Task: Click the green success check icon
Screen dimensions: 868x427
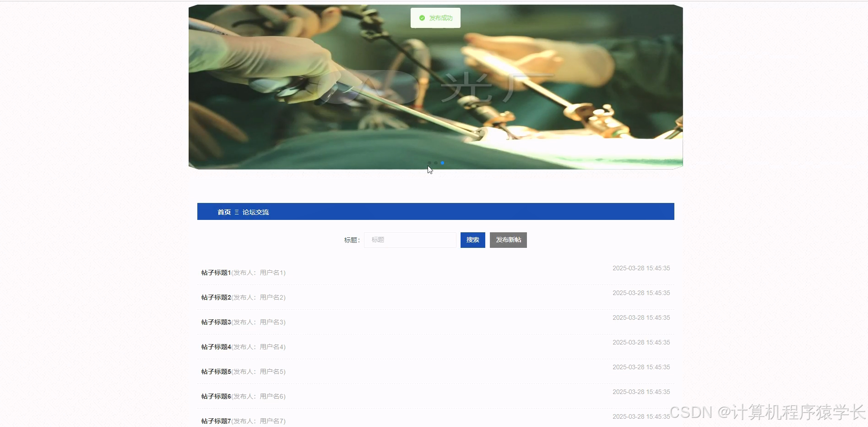Action: tap(422, 18)
